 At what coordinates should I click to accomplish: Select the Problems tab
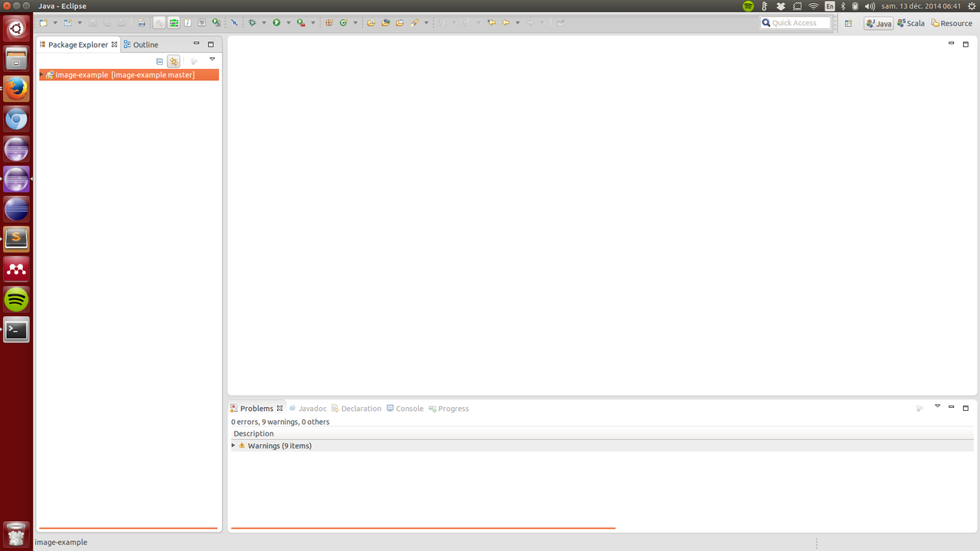pos(256,409)
